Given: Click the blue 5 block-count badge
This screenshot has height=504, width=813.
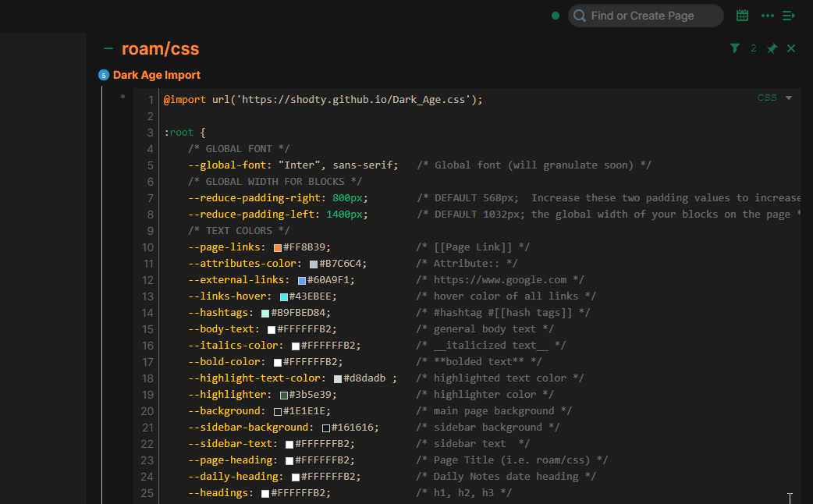Looking at the screenshot, I should (x=103, y=76).
